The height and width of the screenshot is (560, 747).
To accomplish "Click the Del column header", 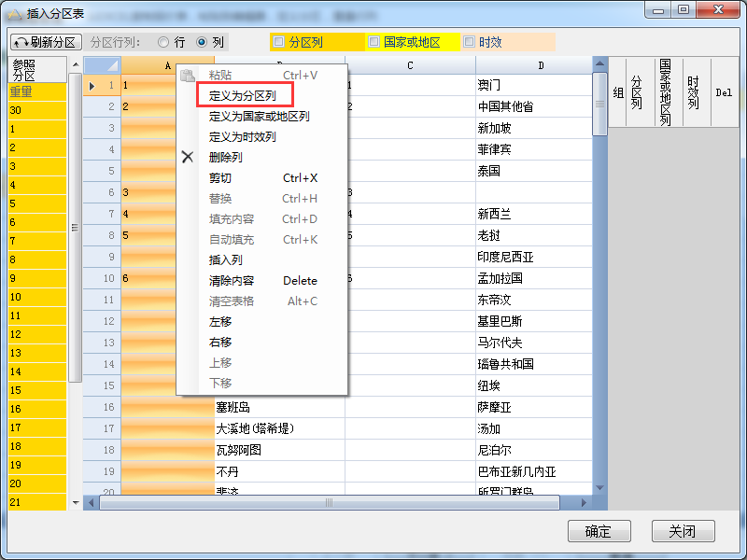I will point(724,92).
